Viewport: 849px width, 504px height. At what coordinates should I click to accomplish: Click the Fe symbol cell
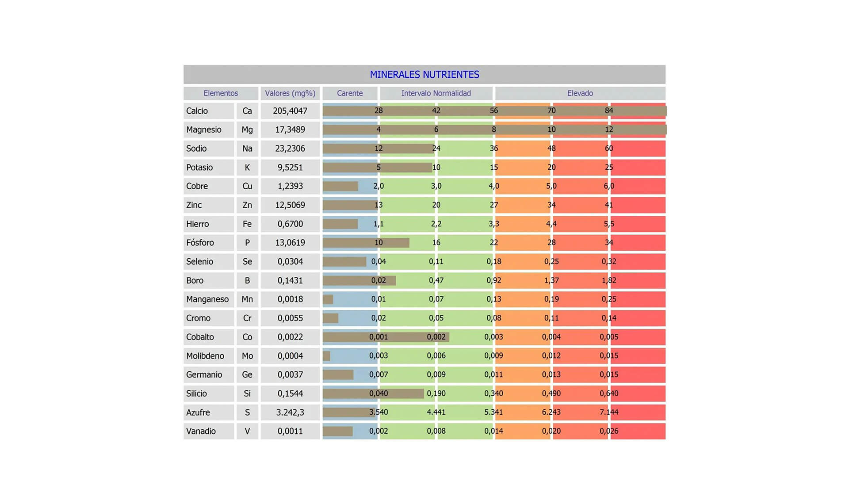[x=247, y=224]
